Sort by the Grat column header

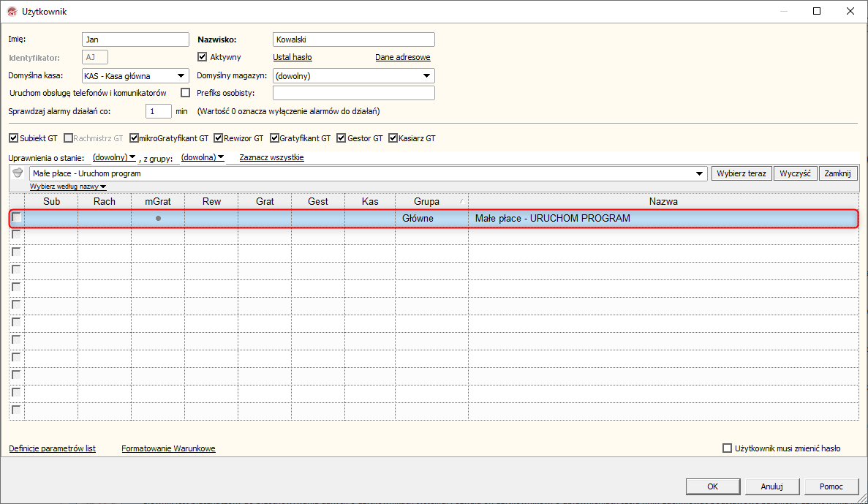pos(265,202)
